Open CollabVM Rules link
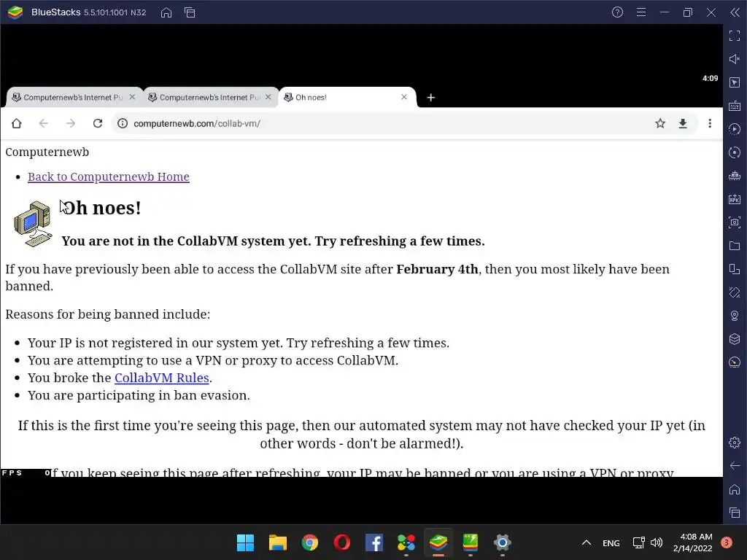This screenshot has height=560, width=747. click(x=161, y=378)
